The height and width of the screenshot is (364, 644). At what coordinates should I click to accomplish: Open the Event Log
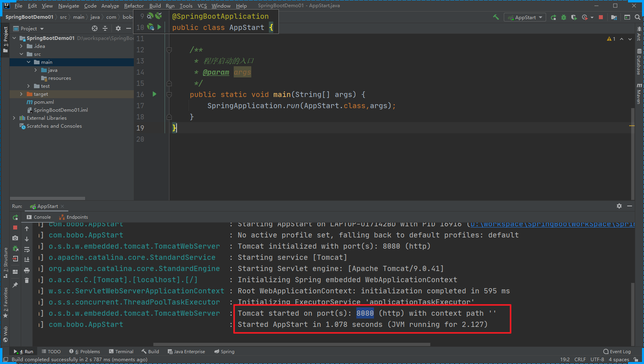[617, 352]
